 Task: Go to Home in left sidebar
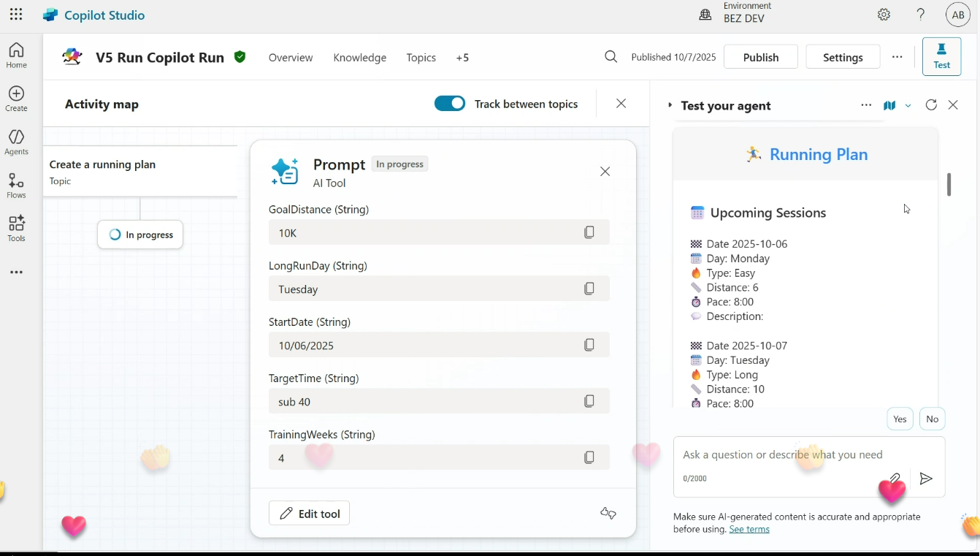[16, 56]
